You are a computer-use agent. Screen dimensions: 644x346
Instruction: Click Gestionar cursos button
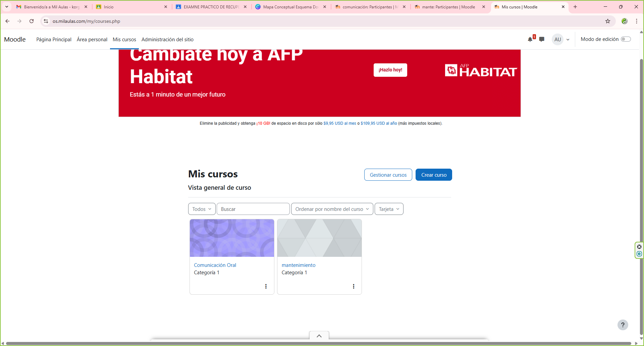pos(388,175)
